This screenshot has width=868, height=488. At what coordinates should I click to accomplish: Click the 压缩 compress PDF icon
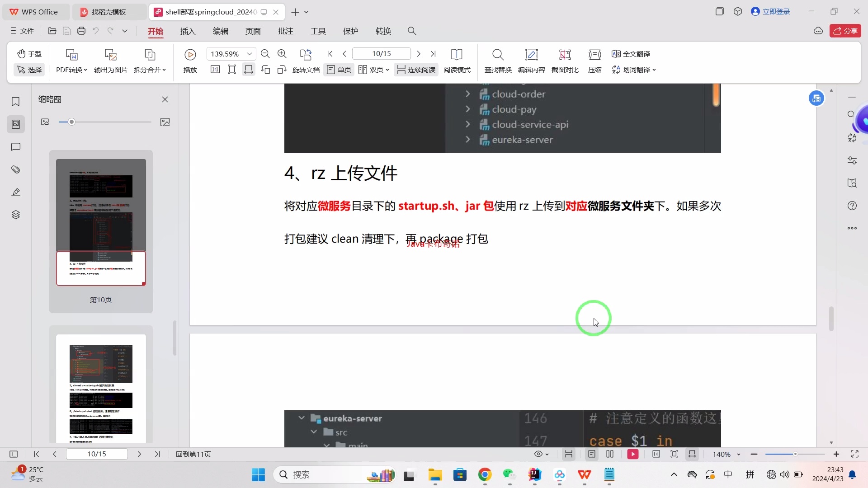594,61
